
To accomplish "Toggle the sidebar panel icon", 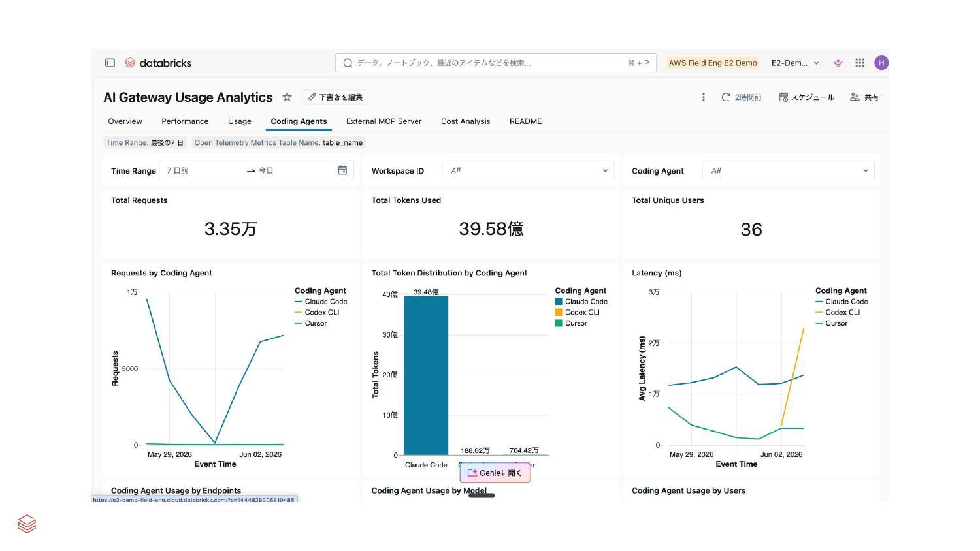I will pos(110,63).
